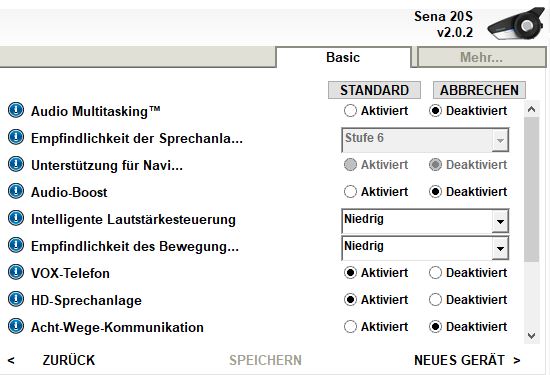The width and height of the screenshot is (550, 375).
Task: Click the Sena 20S headset image
Action: [516, 24]
